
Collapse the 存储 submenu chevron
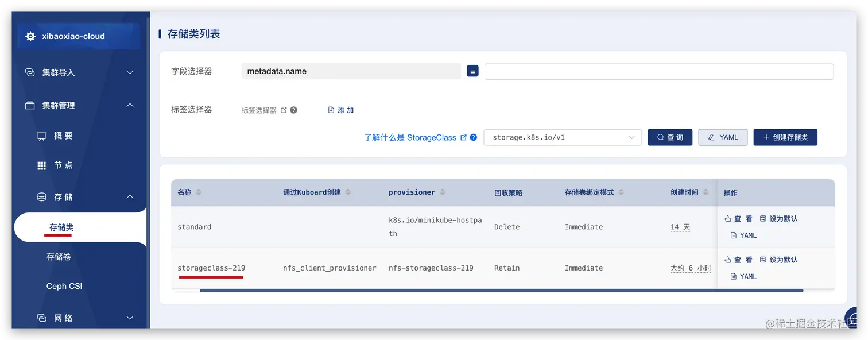coord(130,197)
